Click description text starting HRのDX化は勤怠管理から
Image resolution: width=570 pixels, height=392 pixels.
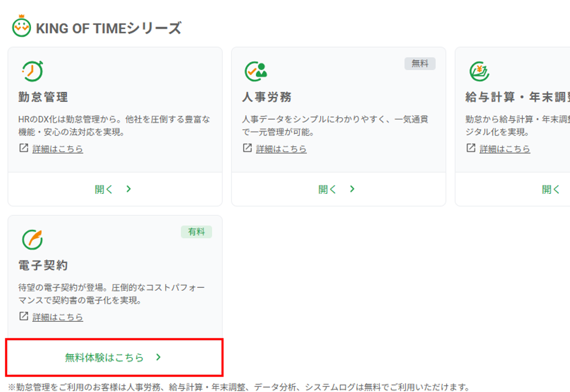pyautogui.click(x=114, y=126)
